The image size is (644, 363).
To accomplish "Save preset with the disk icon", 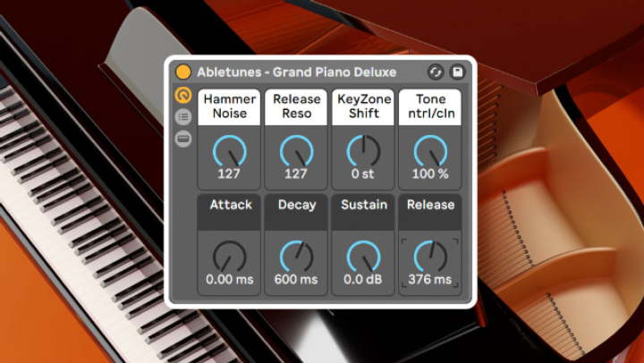I will pyautogui.click(x=457, y=72).
